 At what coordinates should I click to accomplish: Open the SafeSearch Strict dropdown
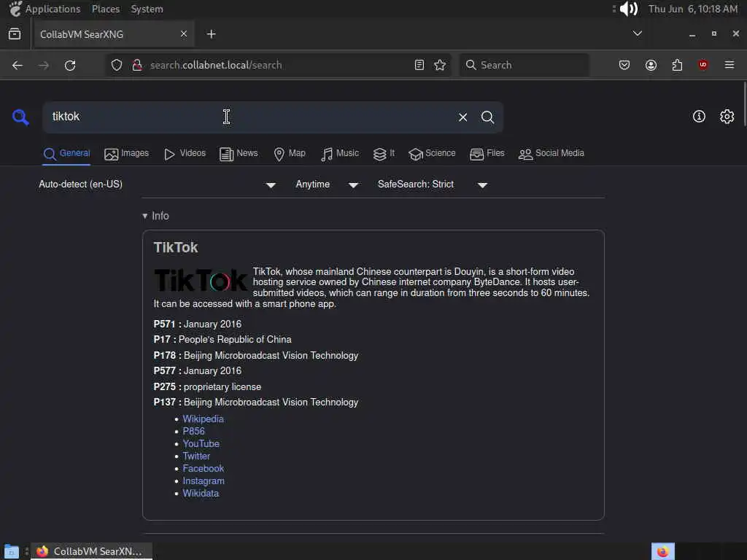(432, 184)
